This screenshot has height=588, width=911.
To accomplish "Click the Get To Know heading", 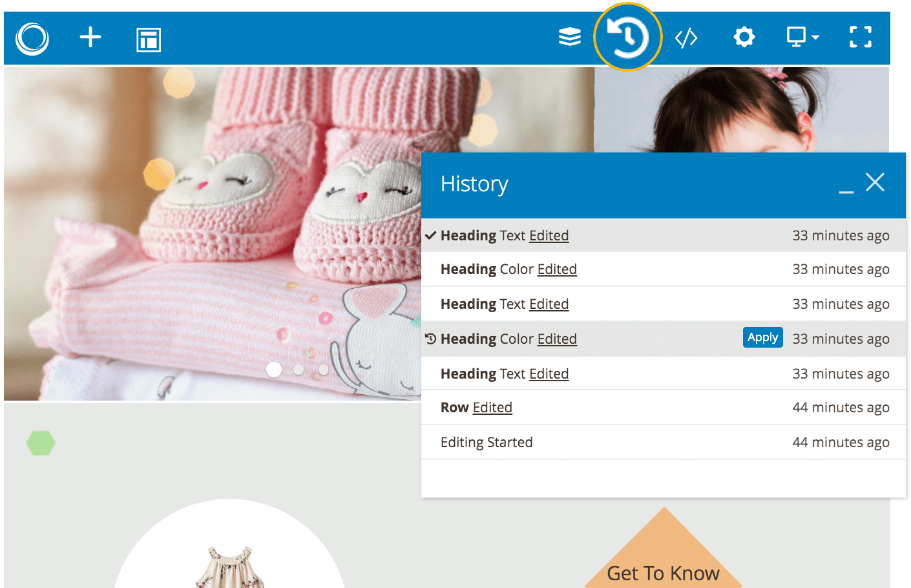I will point(664,573).
